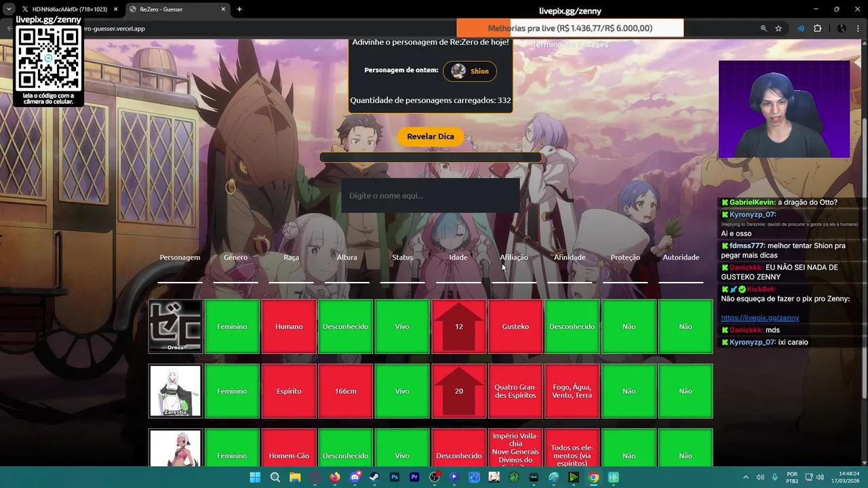Screen dimensions: 868x488
Task: Click the red Humano cell in Ornea row
Action: pos(289,327)
